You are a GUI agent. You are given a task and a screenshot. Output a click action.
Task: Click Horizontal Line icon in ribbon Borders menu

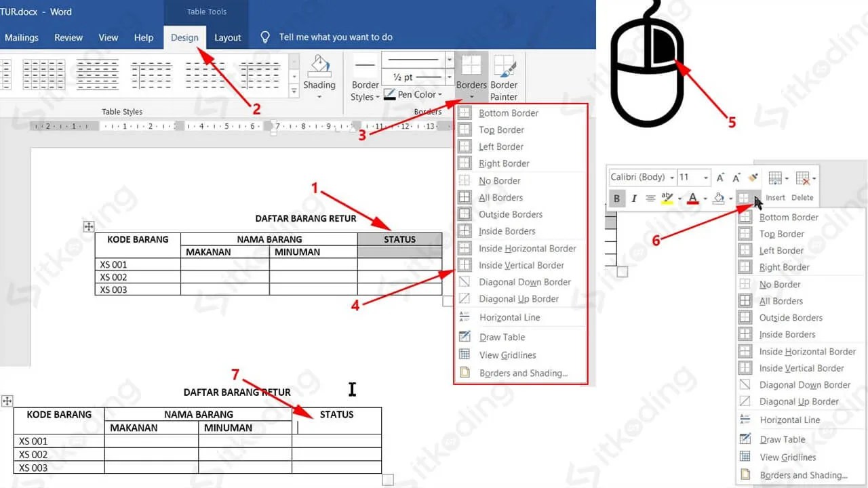[465, 317]
